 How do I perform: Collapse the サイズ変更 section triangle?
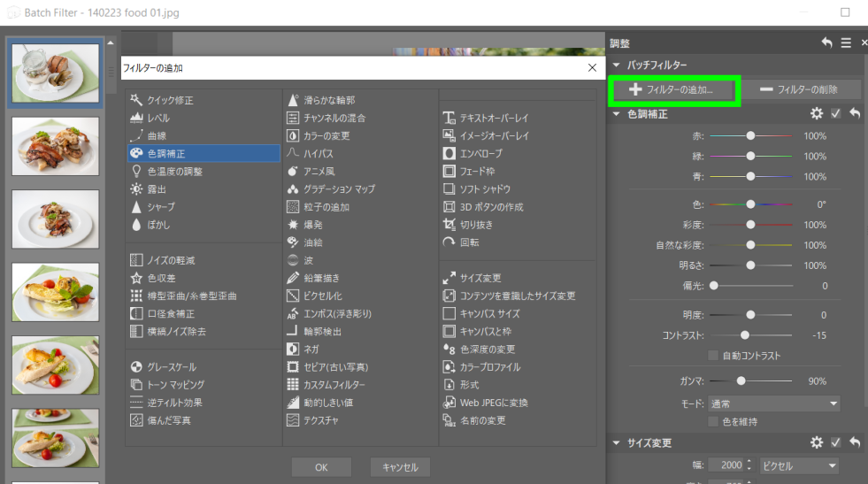point(616,443)
